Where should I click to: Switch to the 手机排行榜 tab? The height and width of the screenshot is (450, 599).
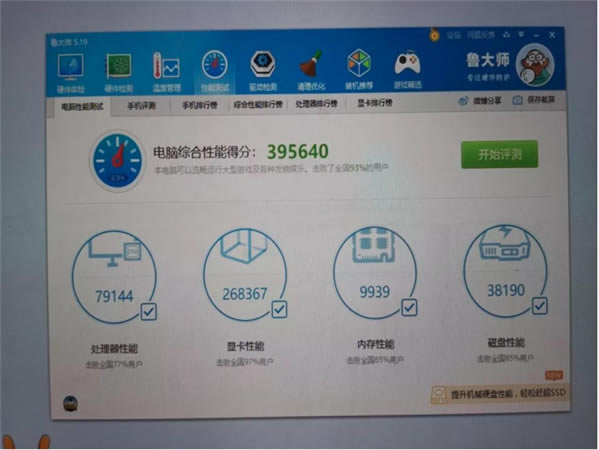[x=199, y=105]
